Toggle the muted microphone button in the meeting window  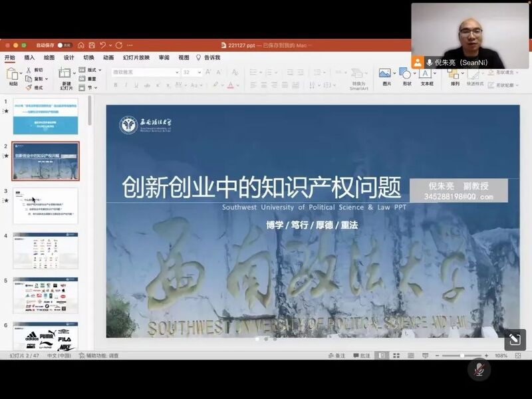479,369
